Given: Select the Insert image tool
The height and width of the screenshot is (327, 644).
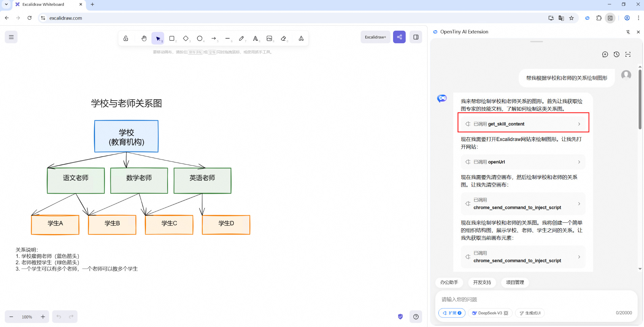Looking at the screenshot, I should pyautogui.click(x=269, y=38).
